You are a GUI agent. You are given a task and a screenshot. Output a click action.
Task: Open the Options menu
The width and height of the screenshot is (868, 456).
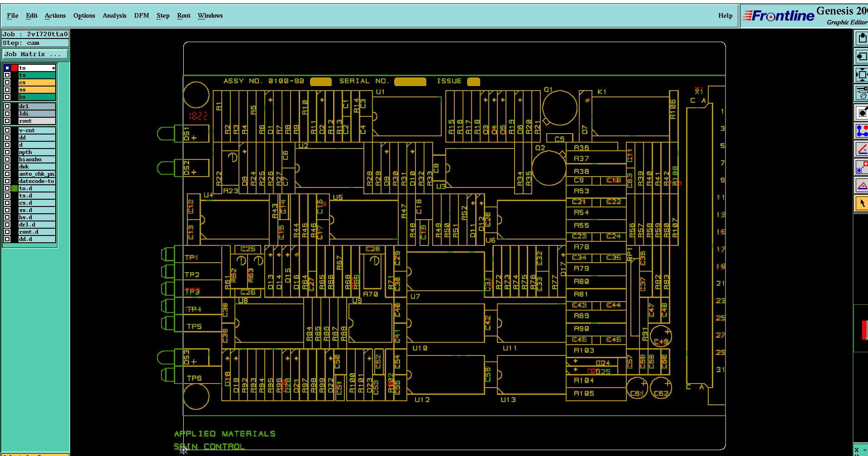84,15
